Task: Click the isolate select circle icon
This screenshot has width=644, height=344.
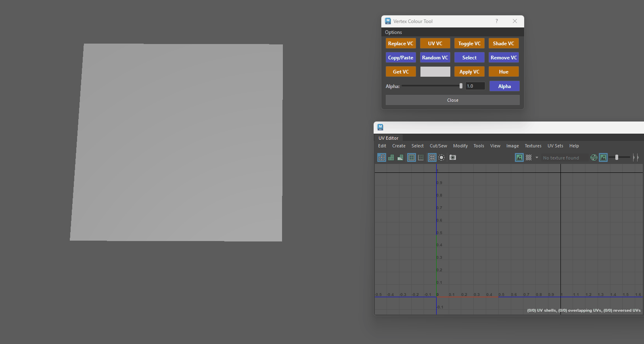Action: point(441,157)
